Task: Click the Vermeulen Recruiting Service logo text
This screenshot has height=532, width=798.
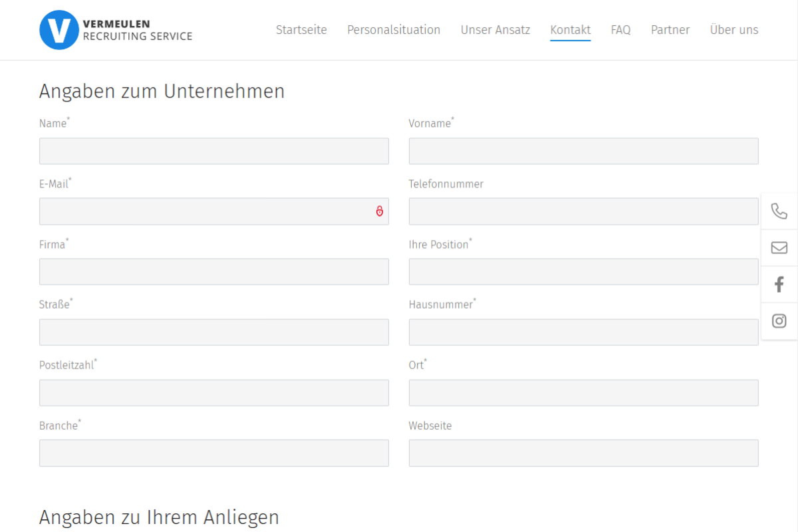Action: pos(137,30)
